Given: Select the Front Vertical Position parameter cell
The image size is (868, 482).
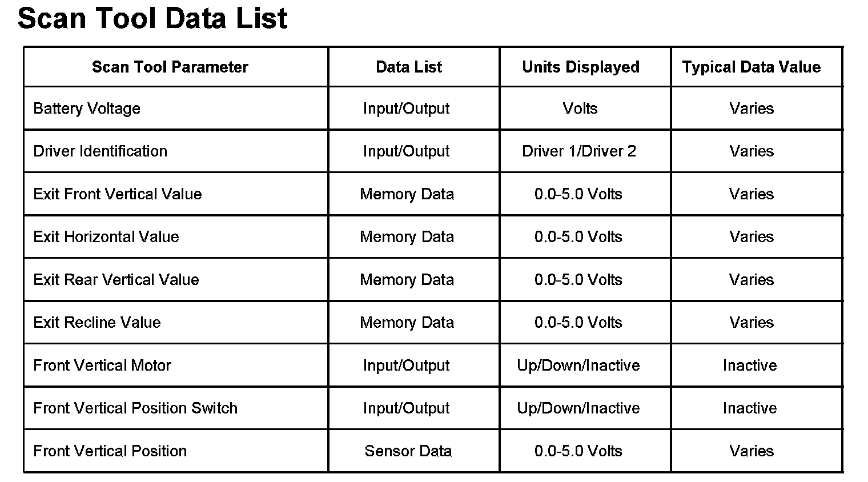Looking at the screenshot, I should (110, 451).
